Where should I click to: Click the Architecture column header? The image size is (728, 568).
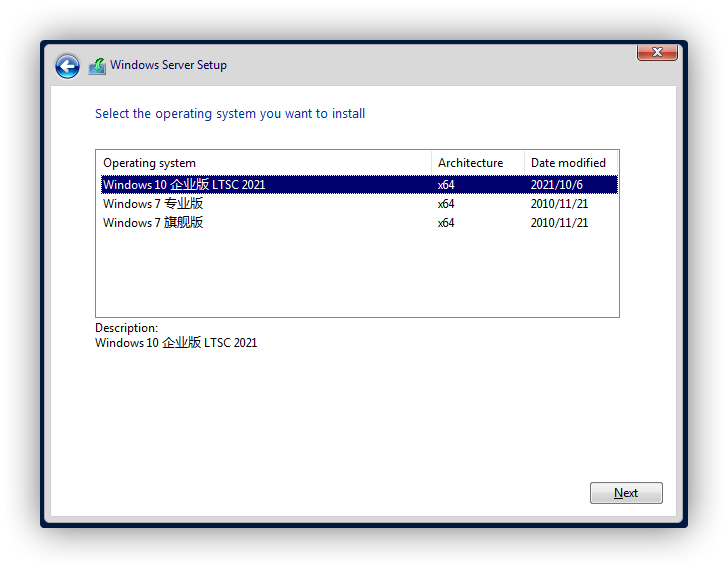pyautogui.click(x=478, y=163)
